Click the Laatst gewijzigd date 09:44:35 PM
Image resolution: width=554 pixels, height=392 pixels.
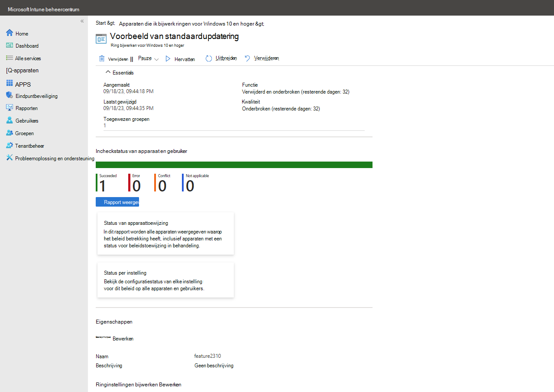[128, 108]
